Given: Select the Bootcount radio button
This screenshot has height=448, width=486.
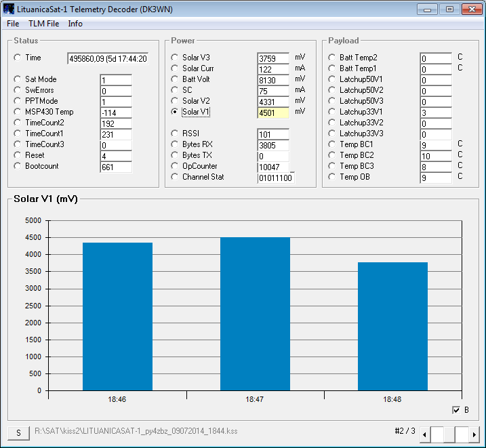Looking at the screenshot, I should 18,166.
